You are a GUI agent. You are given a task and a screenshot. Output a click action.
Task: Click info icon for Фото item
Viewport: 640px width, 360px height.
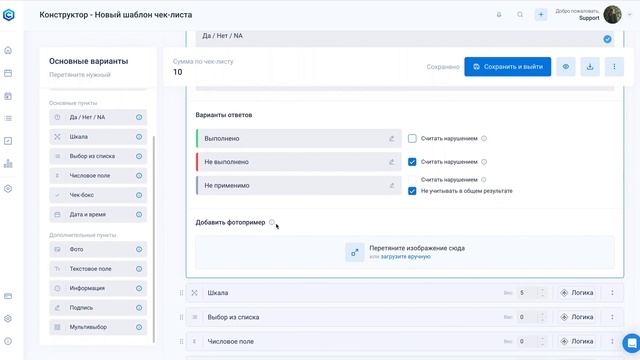click(139, 249)
